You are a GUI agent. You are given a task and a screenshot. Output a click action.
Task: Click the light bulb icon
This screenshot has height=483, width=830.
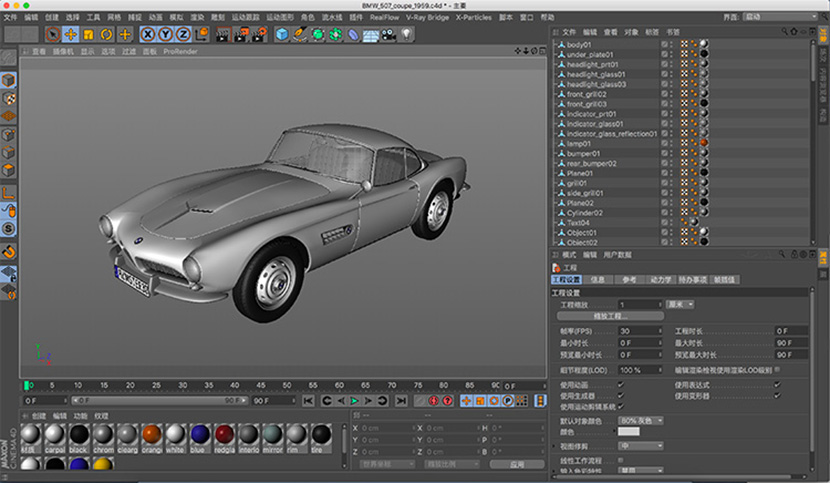coord(407,34)
